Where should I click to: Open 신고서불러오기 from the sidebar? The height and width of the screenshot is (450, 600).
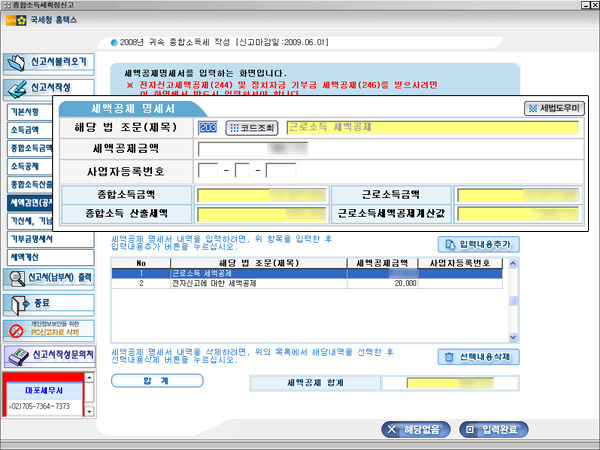pos(49,63)
